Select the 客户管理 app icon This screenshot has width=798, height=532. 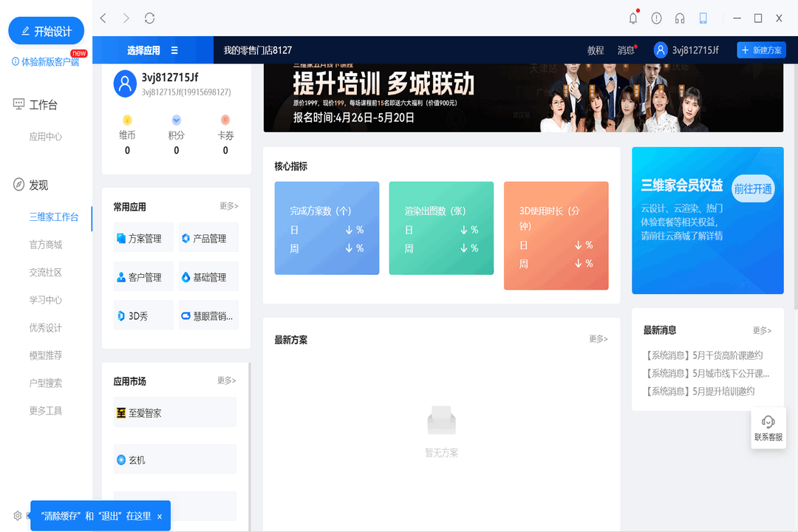tap(143, 276)
